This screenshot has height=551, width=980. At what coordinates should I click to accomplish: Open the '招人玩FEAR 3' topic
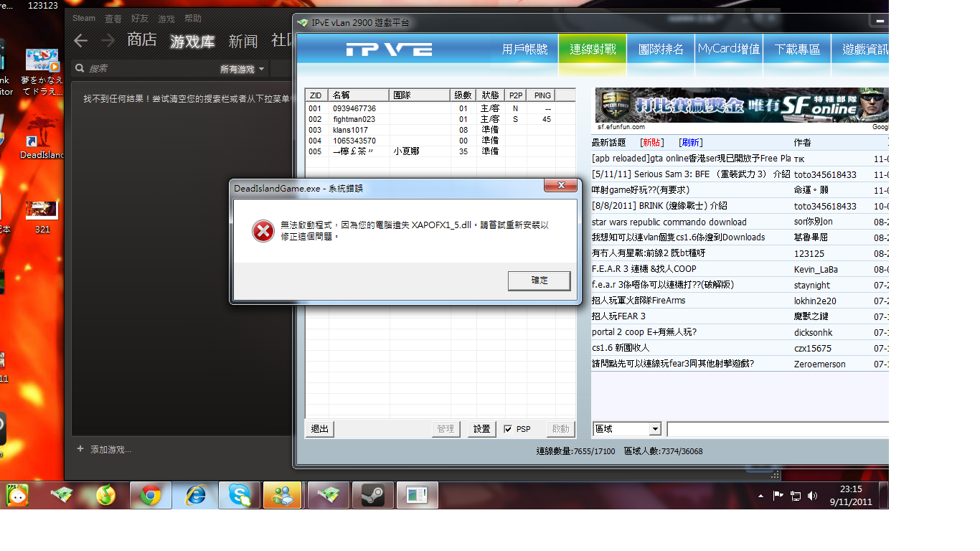pos(618,316)
